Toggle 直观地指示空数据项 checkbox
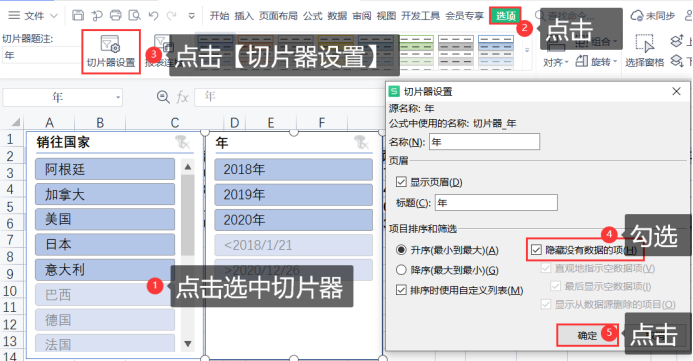 [546, 268]
